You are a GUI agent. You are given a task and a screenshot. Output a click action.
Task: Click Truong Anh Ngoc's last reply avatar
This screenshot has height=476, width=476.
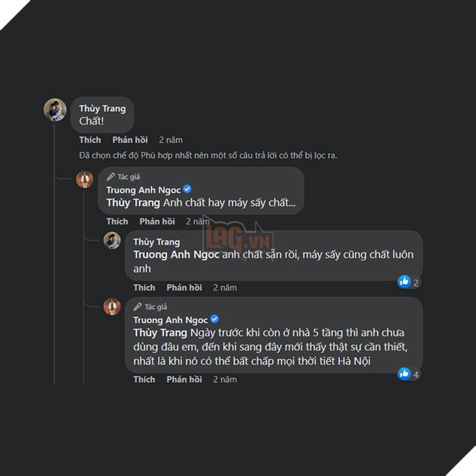(x=112, y=306)
